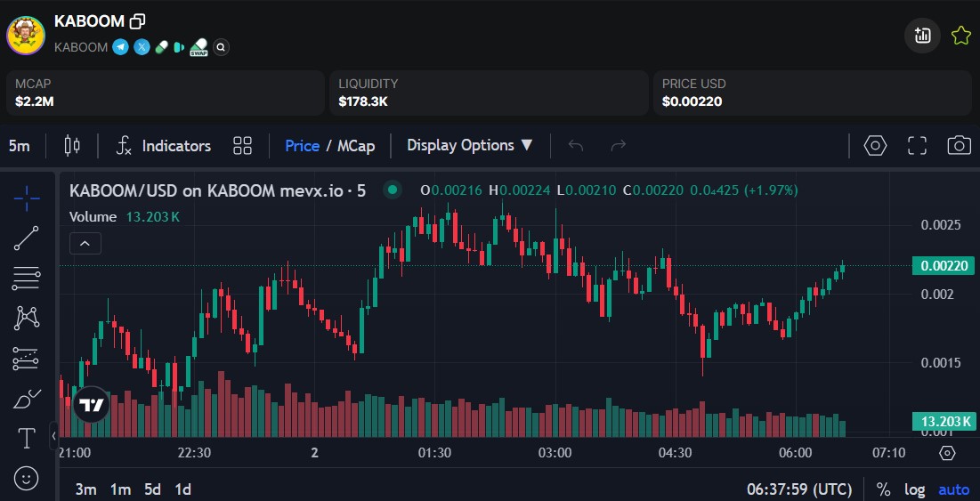Toggle logarithmic scale with log

pos(914,489)
